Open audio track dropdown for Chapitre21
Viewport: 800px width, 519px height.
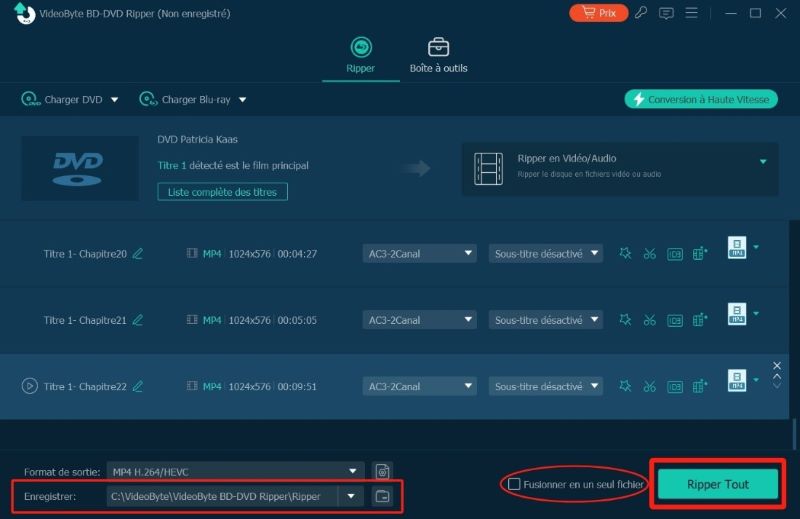click(419, 320)
